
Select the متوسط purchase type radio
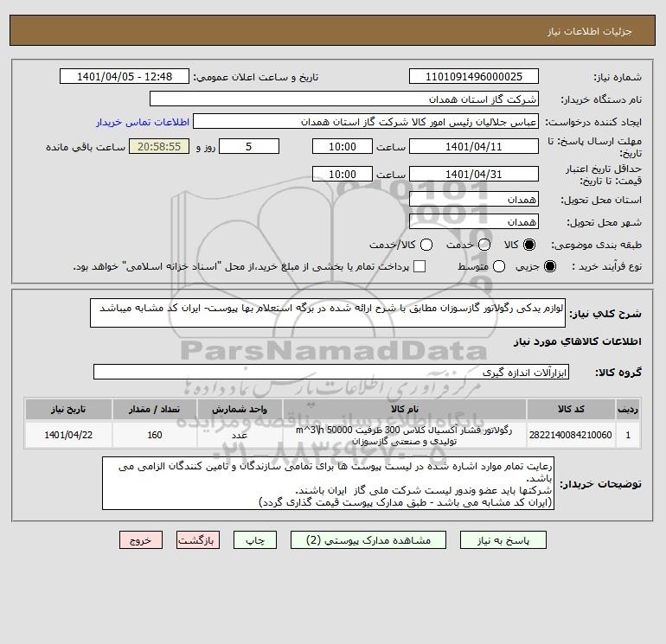coord(499,266)
